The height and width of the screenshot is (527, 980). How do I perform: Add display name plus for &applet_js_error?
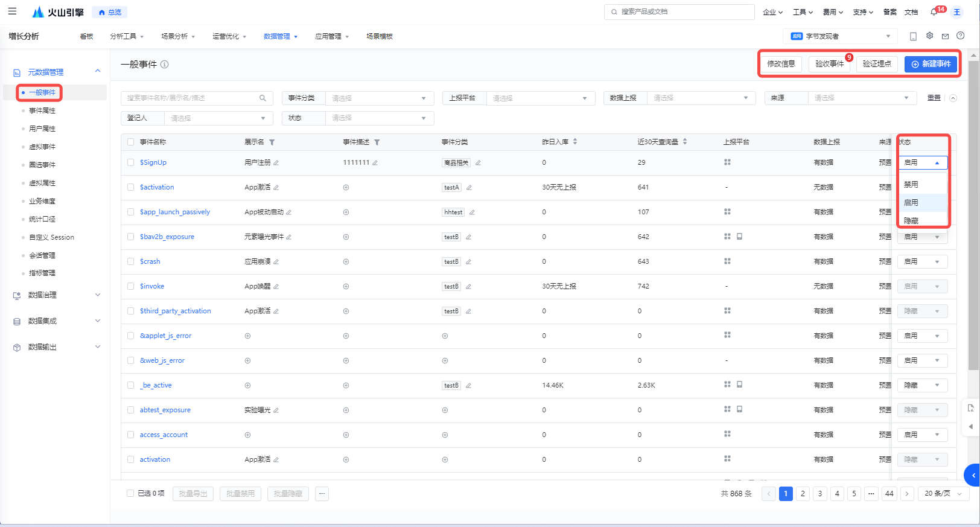tap(247, 336)
